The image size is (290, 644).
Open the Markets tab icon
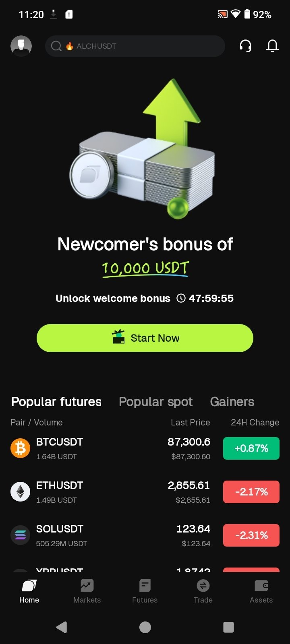coord(87,586)
